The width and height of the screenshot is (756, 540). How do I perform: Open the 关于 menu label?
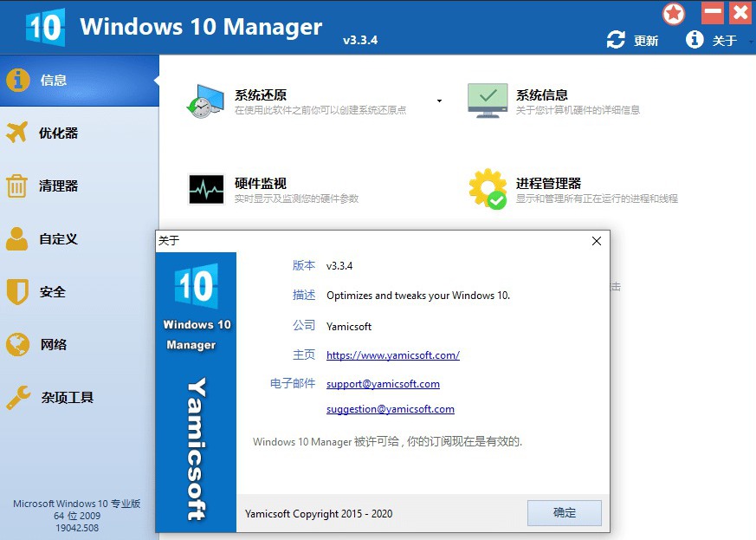point(725,41)
